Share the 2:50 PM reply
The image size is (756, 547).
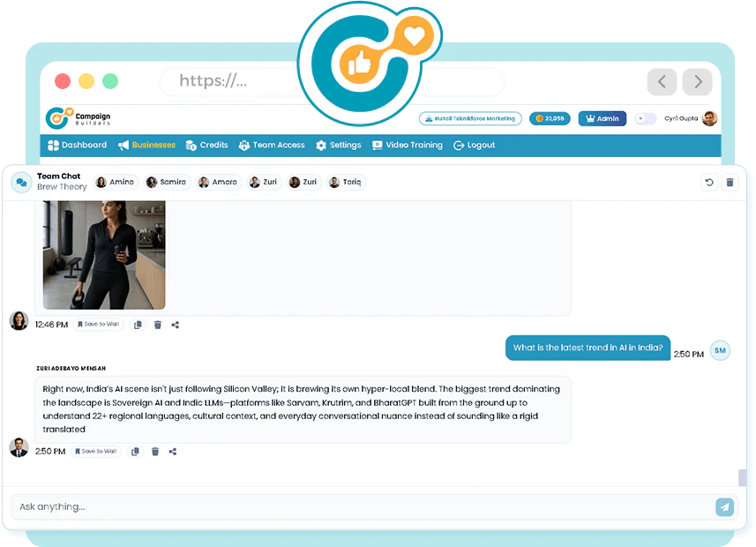click(x=173, y=452)
